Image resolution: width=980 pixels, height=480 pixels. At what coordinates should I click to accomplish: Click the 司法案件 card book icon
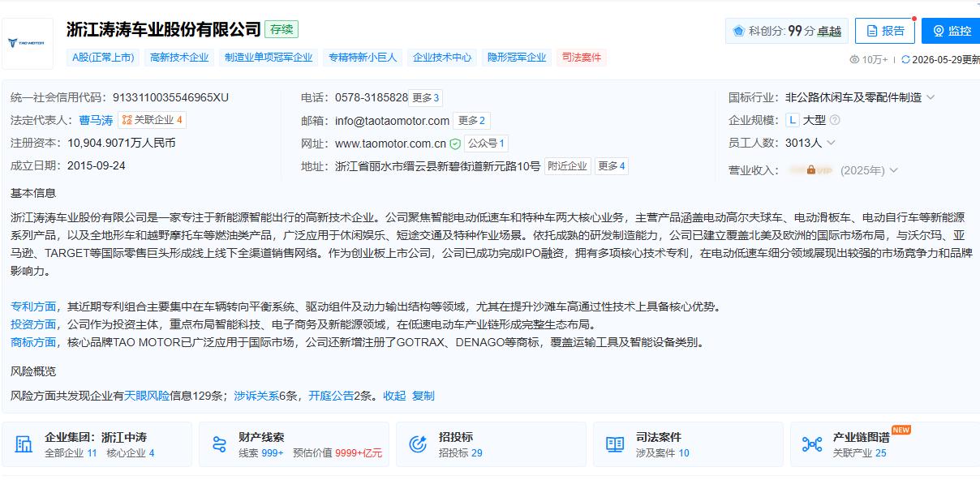(615, 444)
